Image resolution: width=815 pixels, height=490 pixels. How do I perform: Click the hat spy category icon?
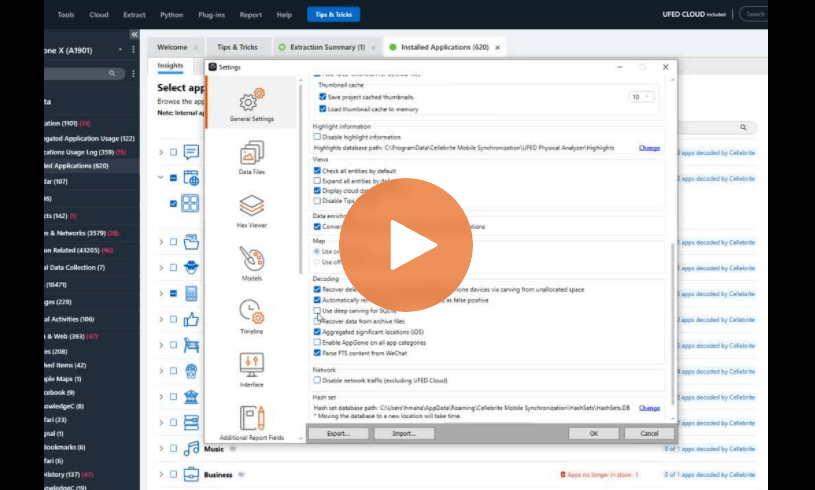[191, 267]
